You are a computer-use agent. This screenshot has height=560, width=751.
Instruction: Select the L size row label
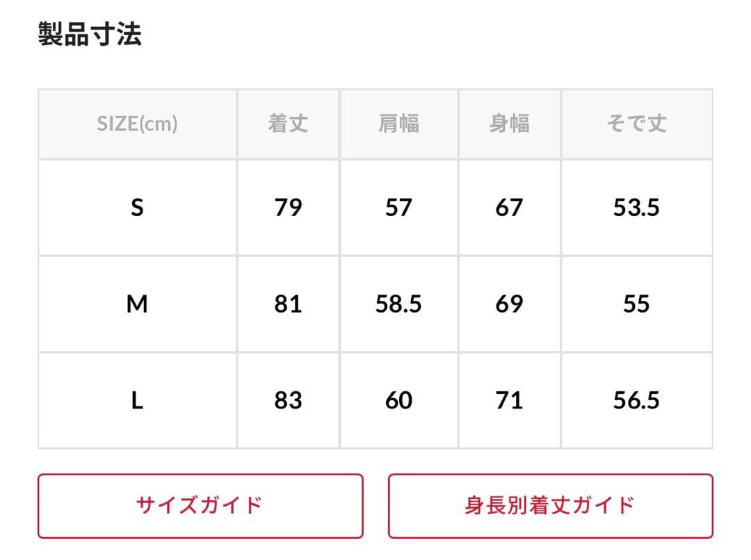pyautogui.click(x=138, y=400)
